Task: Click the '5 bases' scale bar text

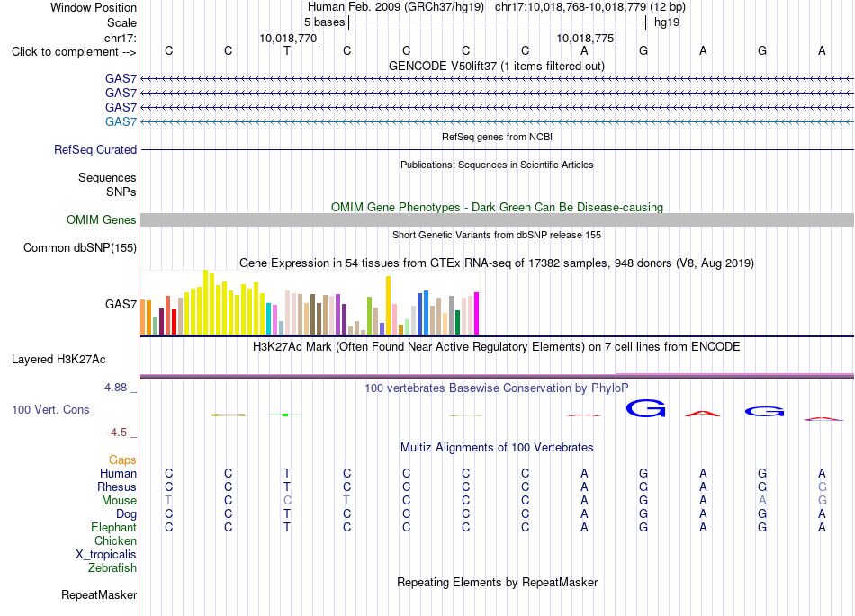Action: pyautogui.click(x=324, y=22)
